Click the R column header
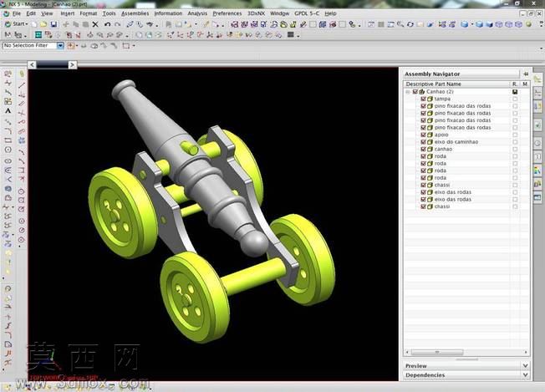The width and height of the screenshot is (545, 392). (x=514, y=84)
